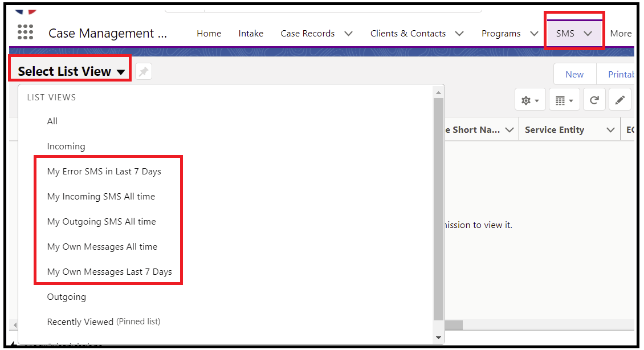This screenshot has width=644, height=350.
Task: Open the SMS tab chevron menu
Action: 588,34
